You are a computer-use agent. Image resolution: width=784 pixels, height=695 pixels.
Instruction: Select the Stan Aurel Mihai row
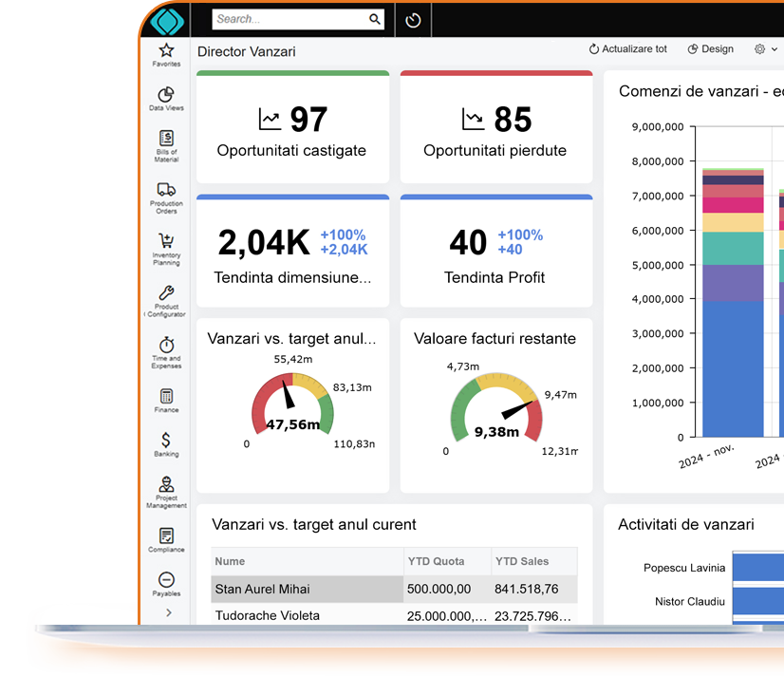(308, 589)
